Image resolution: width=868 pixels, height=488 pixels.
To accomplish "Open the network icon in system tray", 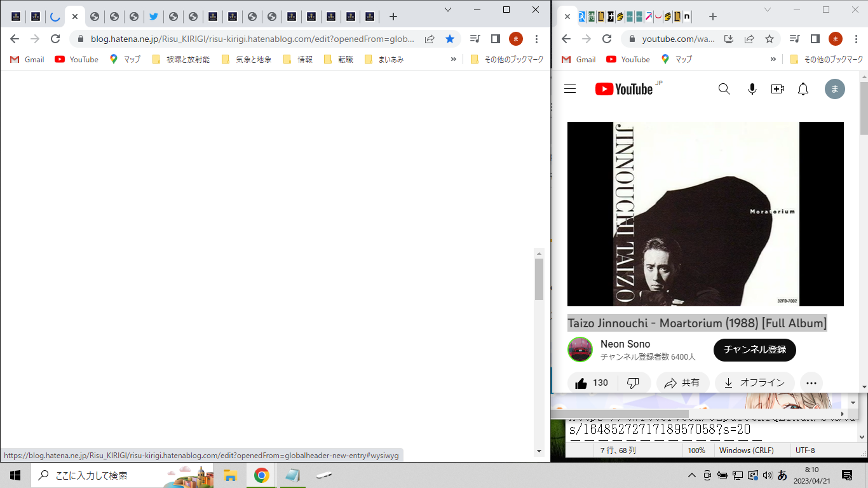I will 738,475.
